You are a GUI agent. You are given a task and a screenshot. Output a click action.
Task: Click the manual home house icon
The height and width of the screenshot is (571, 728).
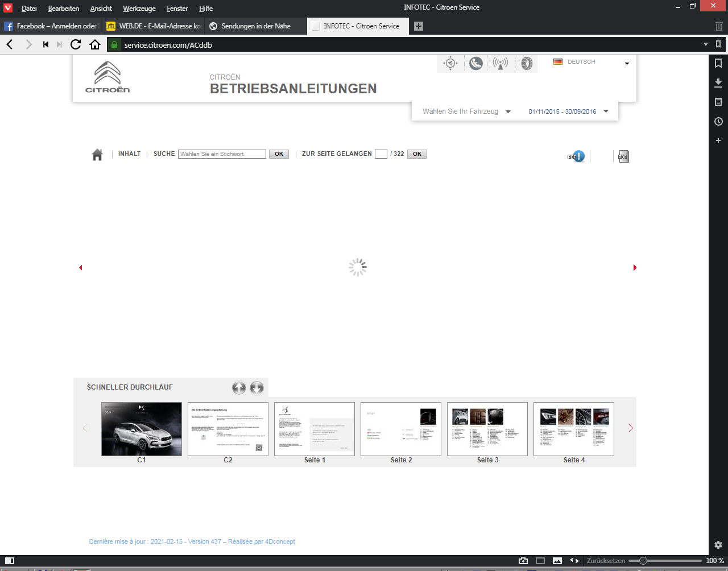tap(97, 154)
